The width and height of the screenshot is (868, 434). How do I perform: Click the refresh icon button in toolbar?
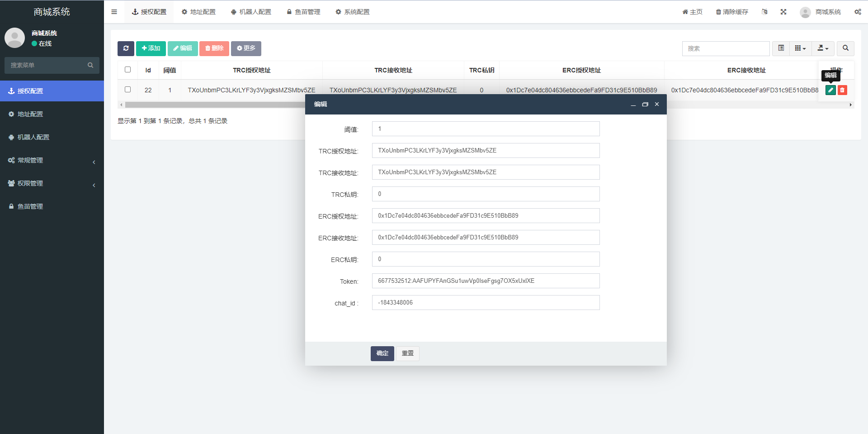[126, 48]
